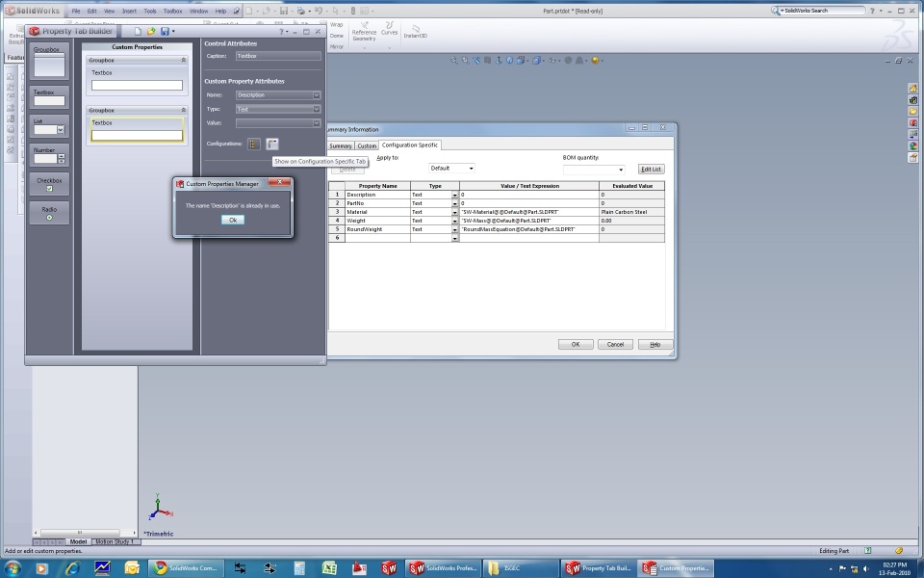Click Edit List button
The width and height of the screenshot is (924, 578).
tap(652, 170)
